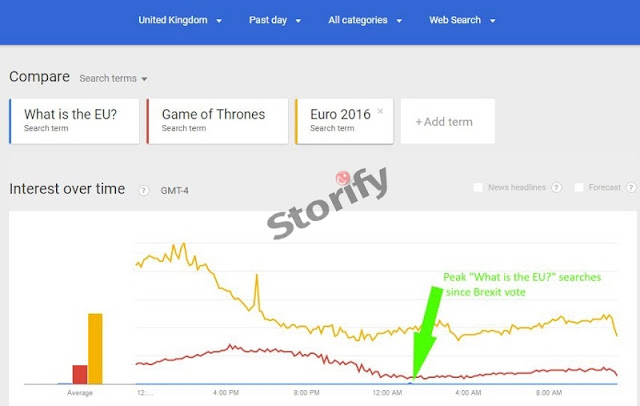Open help icon beside Interest over time
The height and width of the screenshot is (406, 640).
click(x=143, y=191)
